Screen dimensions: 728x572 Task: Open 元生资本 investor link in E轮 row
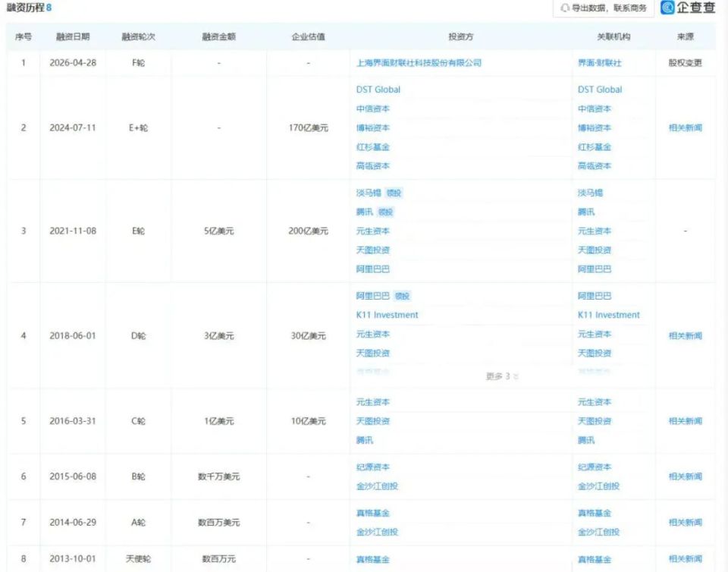(x=373, y=231)
